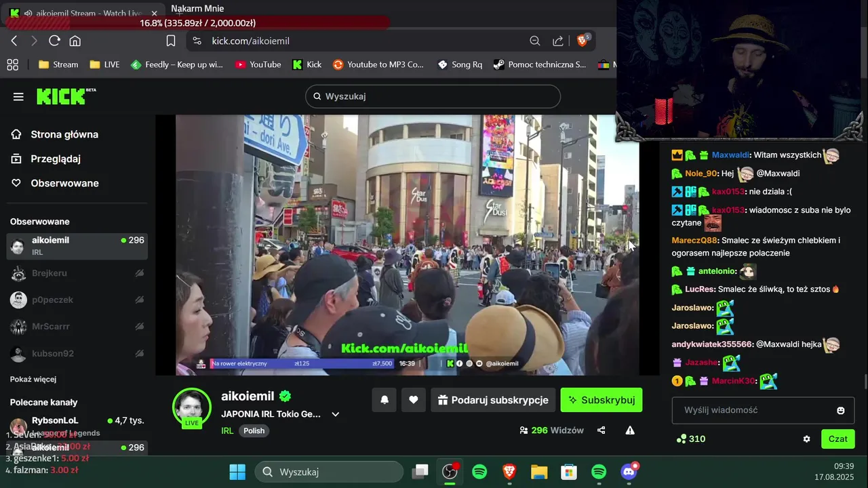The image size is (868, 488).
Task: Expand the stream title dropdown chevron
Action: point(335,414)
